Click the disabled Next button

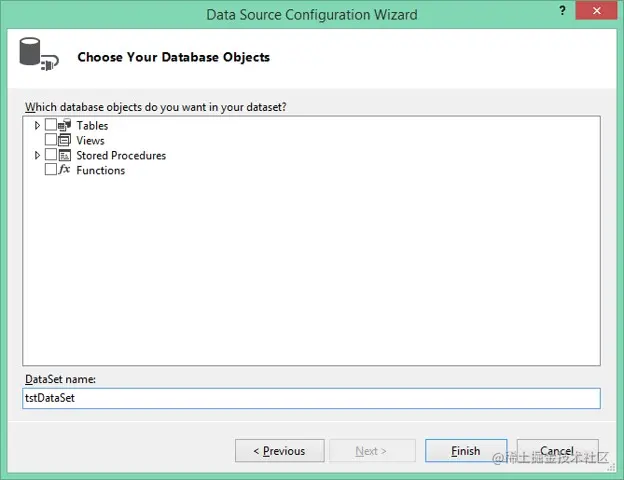(372, 451)
